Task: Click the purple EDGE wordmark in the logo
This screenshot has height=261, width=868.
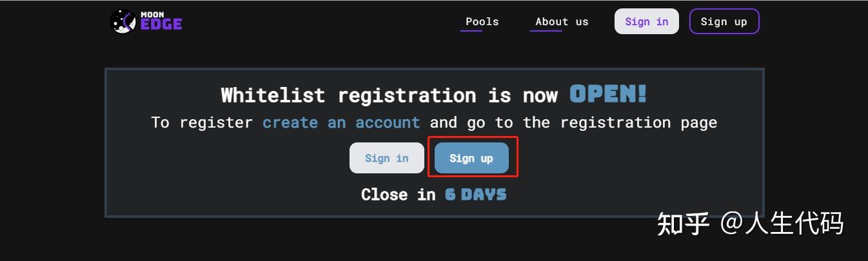Action: pos(161,24)
